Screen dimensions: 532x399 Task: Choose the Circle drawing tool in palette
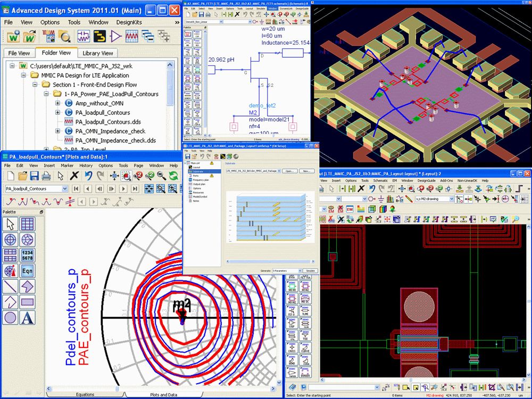10,318
